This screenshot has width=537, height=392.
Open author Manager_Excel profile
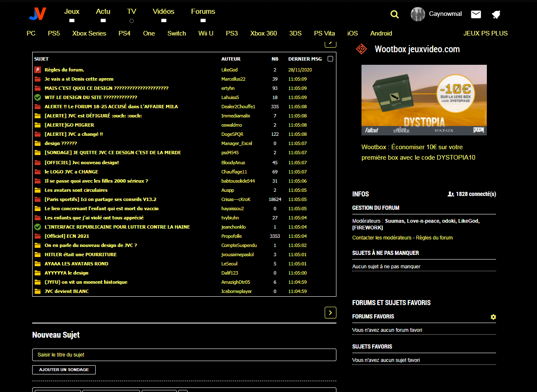coord(237,143)
